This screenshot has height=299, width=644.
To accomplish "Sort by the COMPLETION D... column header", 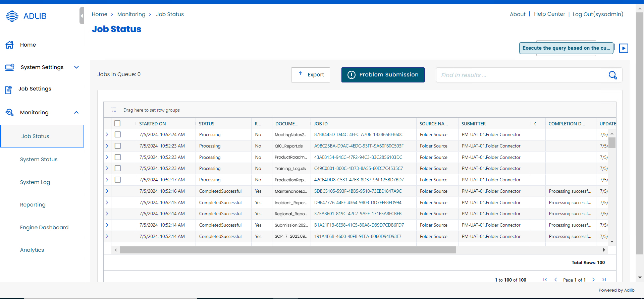I will click(567, 124).
